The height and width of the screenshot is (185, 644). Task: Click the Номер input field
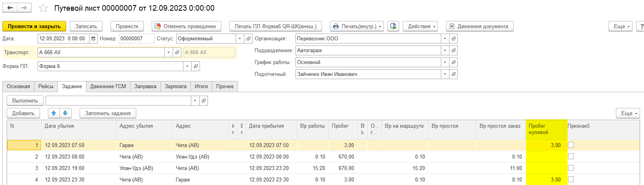tap(136, 39)
